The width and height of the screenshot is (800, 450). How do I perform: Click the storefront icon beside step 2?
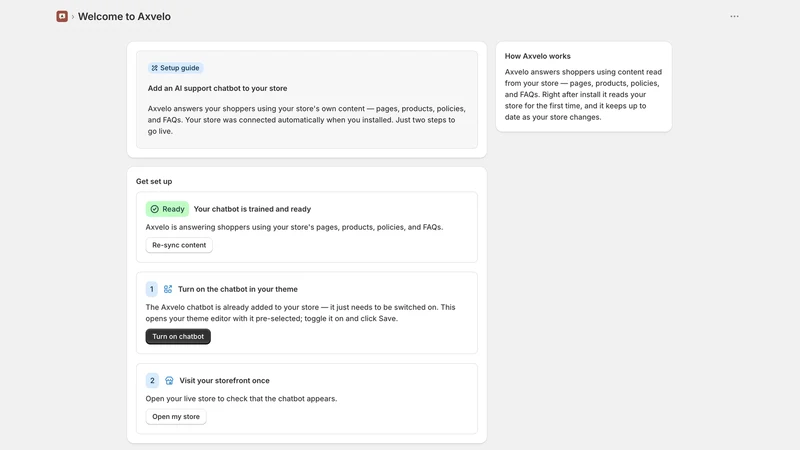[169, 381]
